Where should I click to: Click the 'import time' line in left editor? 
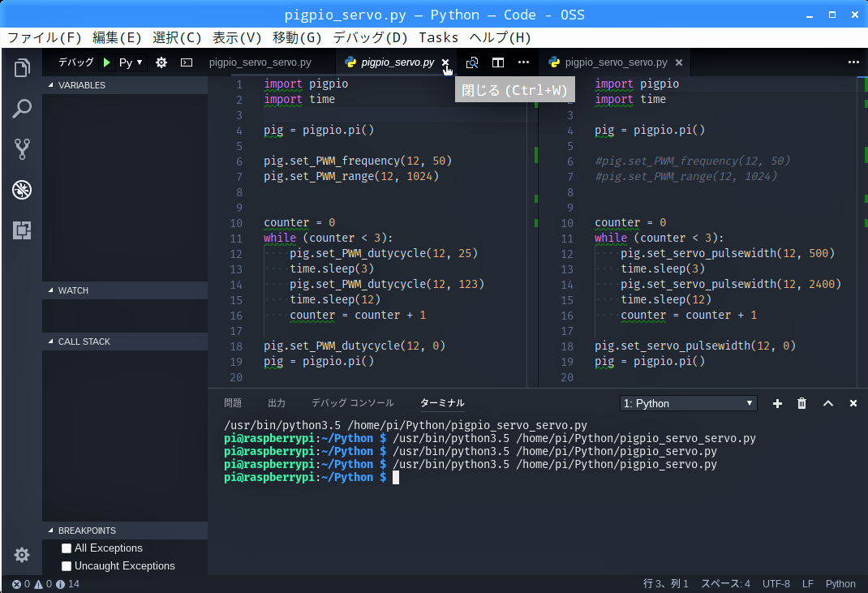tap(299, 100)
